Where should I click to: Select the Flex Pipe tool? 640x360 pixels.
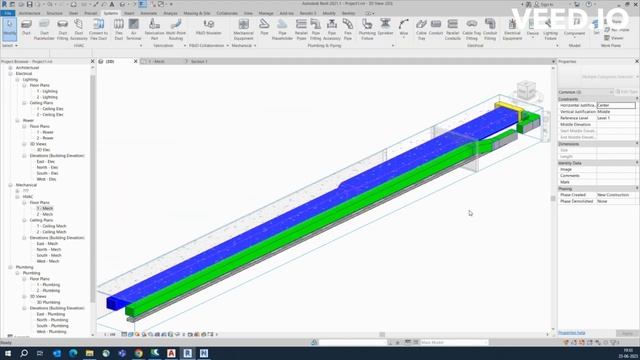pyautogui.click(x=348, y=29)
